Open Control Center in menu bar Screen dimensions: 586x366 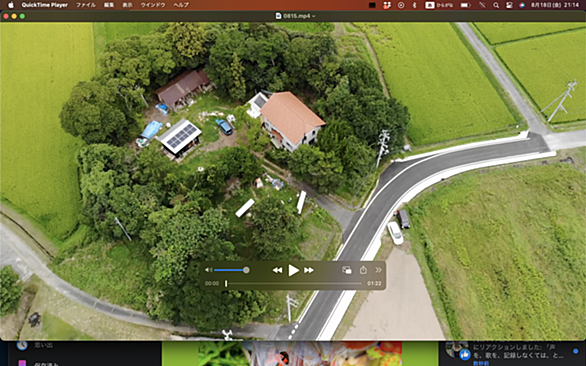[x=509, y=5]
